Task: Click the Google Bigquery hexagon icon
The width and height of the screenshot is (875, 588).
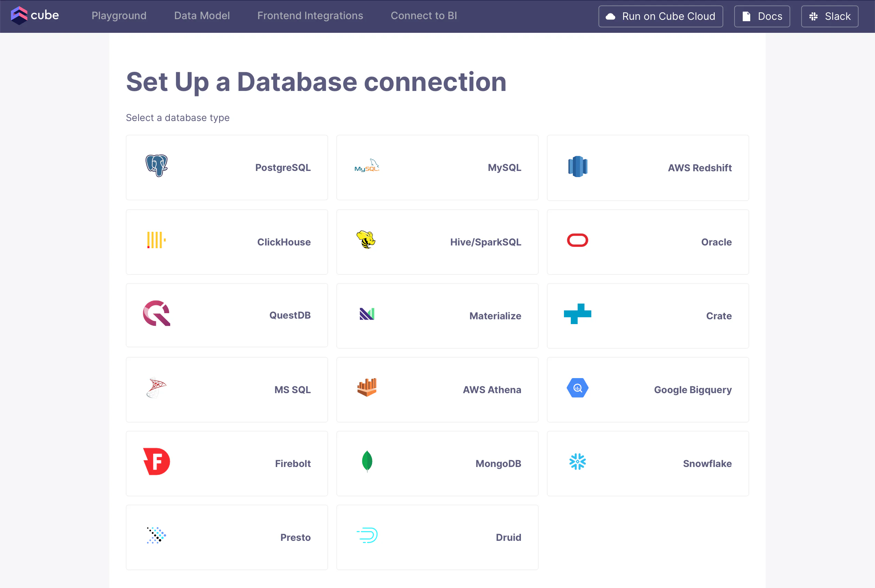Action: tap(577, 388)
